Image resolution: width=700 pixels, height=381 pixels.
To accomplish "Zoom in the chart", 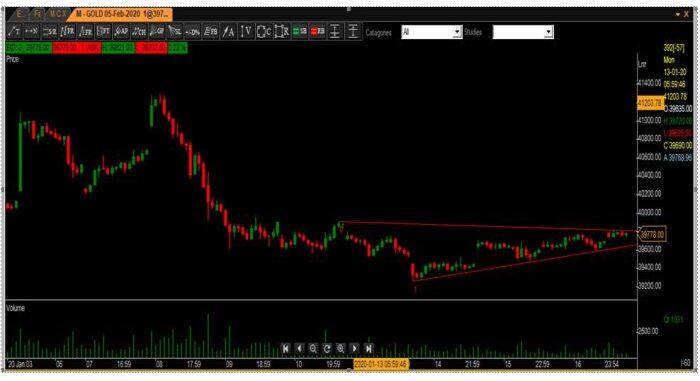I will [341, 348].
